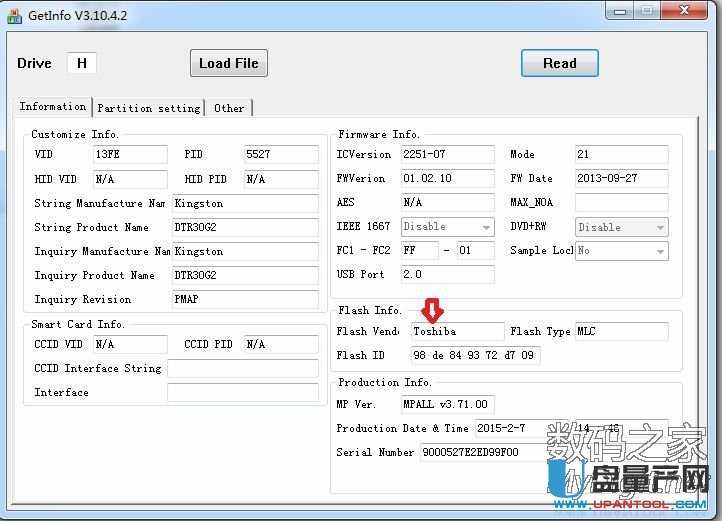The image size is (722, 521).
Task: Click the GetInfo application icon in title bar
Action: (x=14, y=15)
